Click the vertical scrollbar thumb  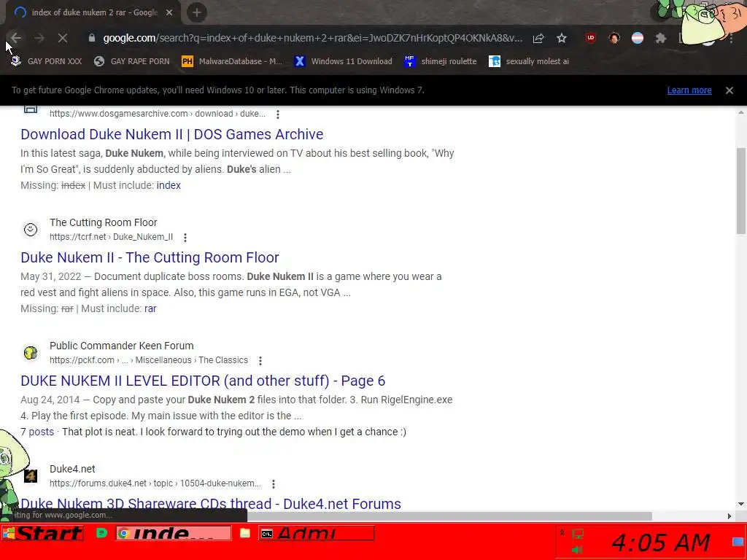point(741,190)
